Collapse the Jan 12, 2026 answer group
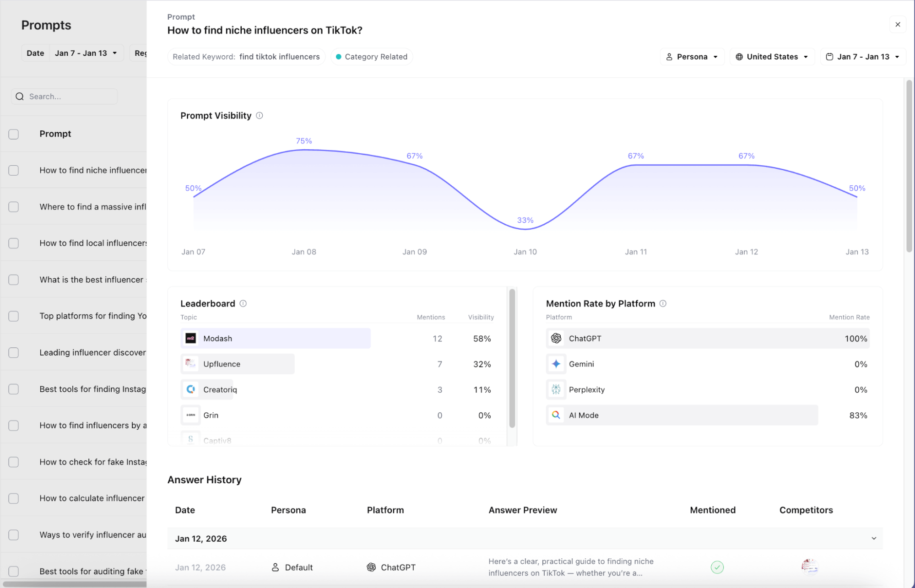This screenshot has width=915, height=588. (873, 539)
